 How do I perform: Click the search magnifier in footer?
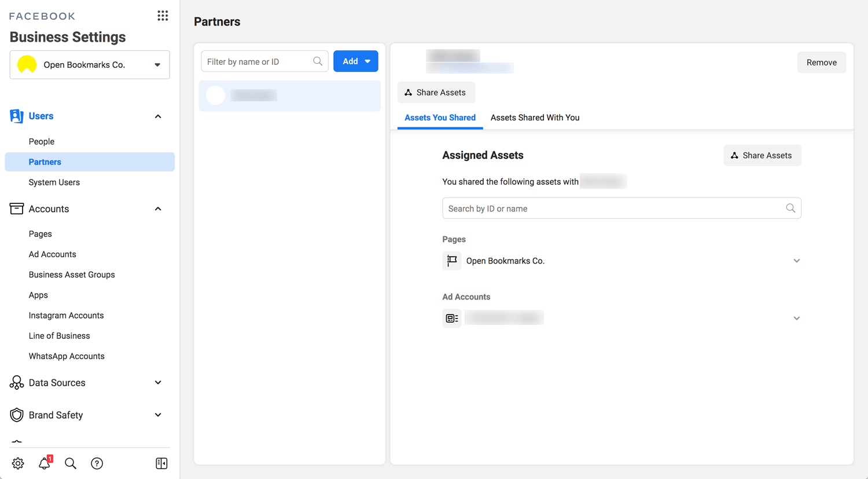(x=71, y=463)
